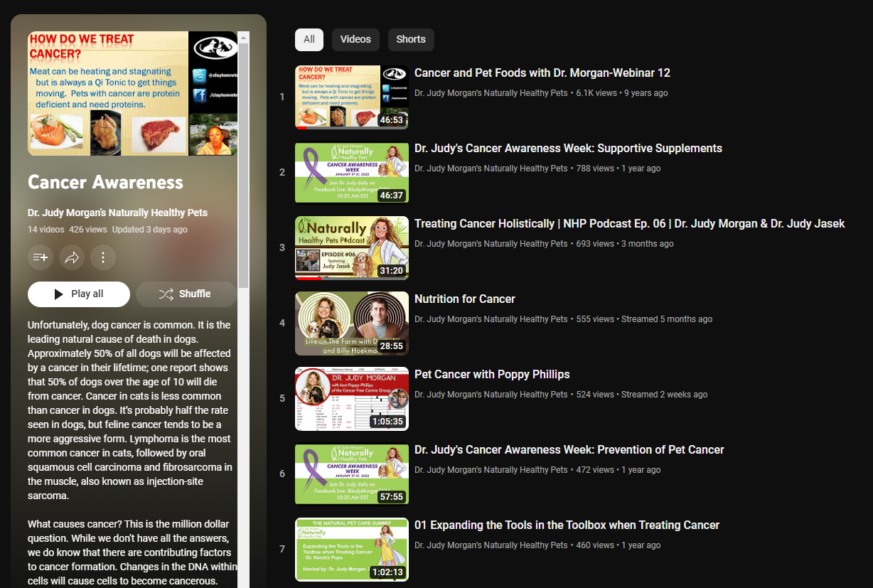The image size is (873, 588).
Task: Share the Cancer Awareness playlist
Action: (72, 257)
